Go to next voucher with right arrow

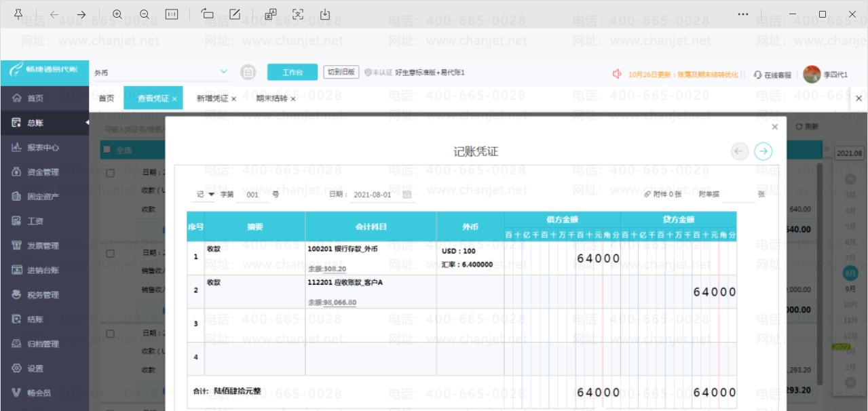pyautogui.click(x=763, y=151)
